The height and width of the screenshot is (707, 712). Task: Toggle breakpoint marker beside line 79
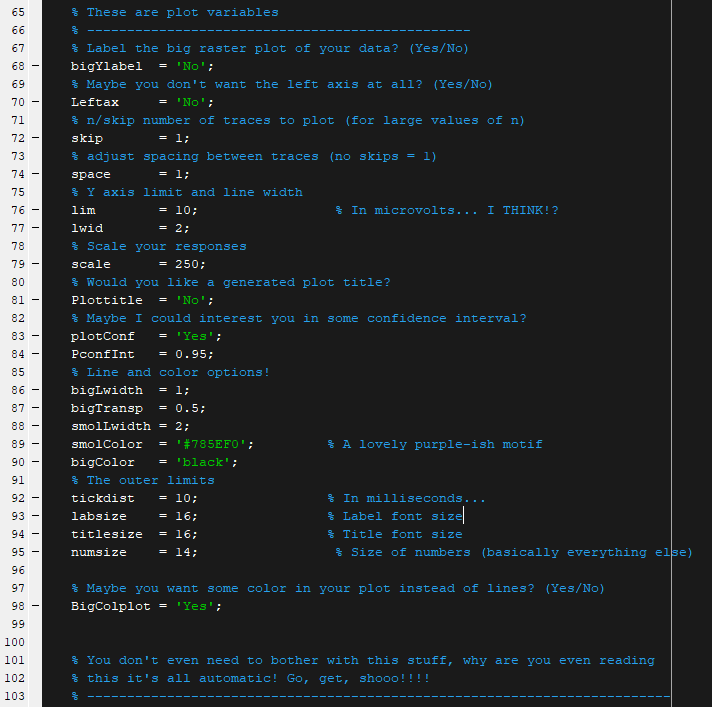[35, 264]
